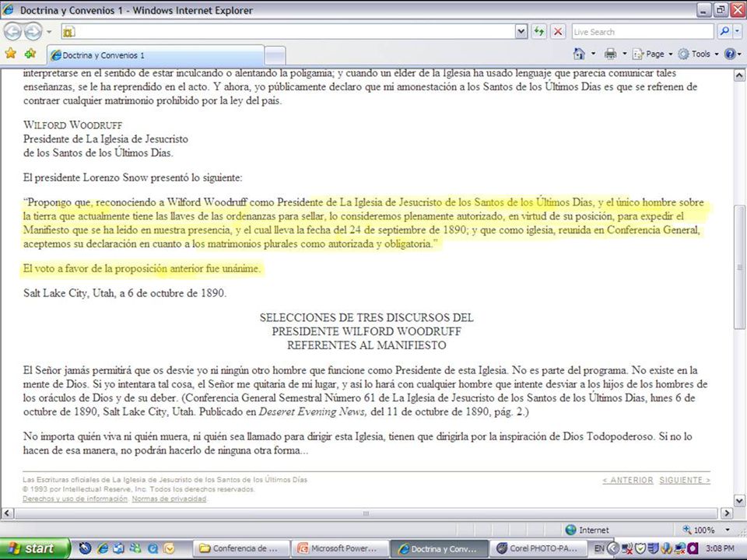Click the third Quick Launch desktop icon
Screen dimensions: 747x560
pos(118,548)
